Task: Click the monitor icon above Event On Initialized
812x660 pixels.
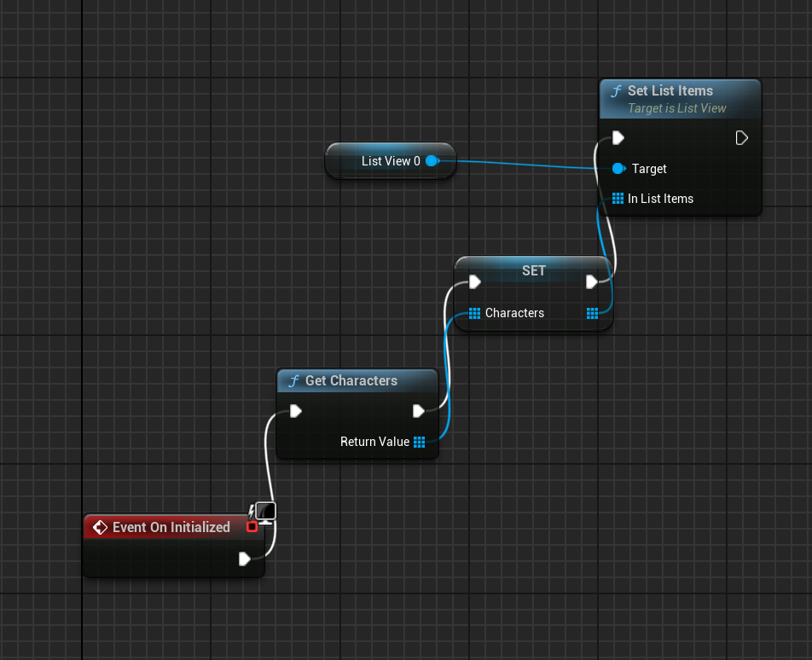Action: (x=265, y=512)
